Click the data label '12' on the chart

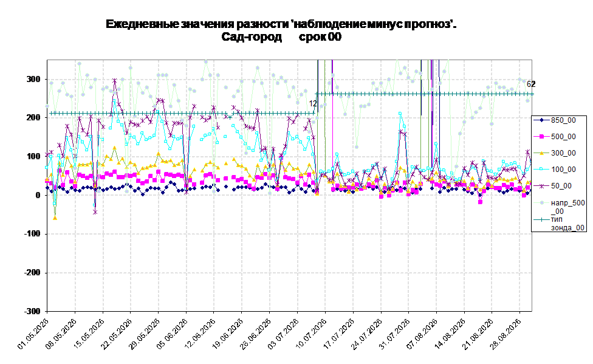[x=313, y=103]
